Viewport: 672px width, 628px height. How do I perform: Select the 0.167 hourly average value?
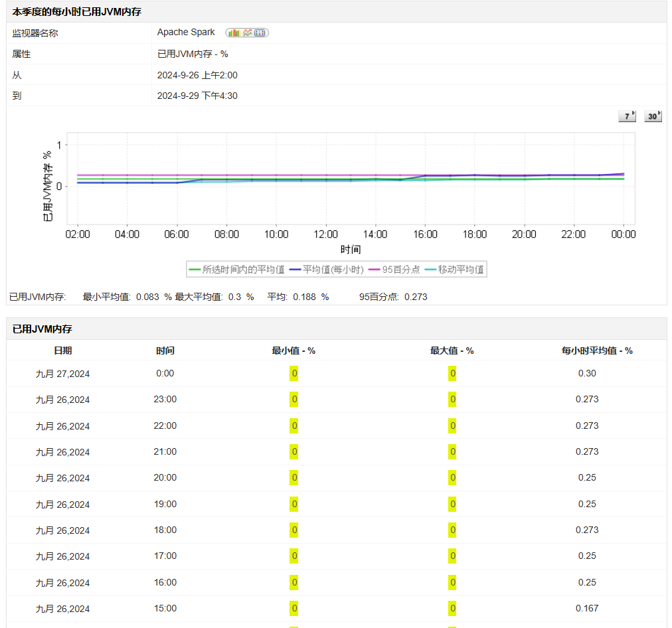587,608
